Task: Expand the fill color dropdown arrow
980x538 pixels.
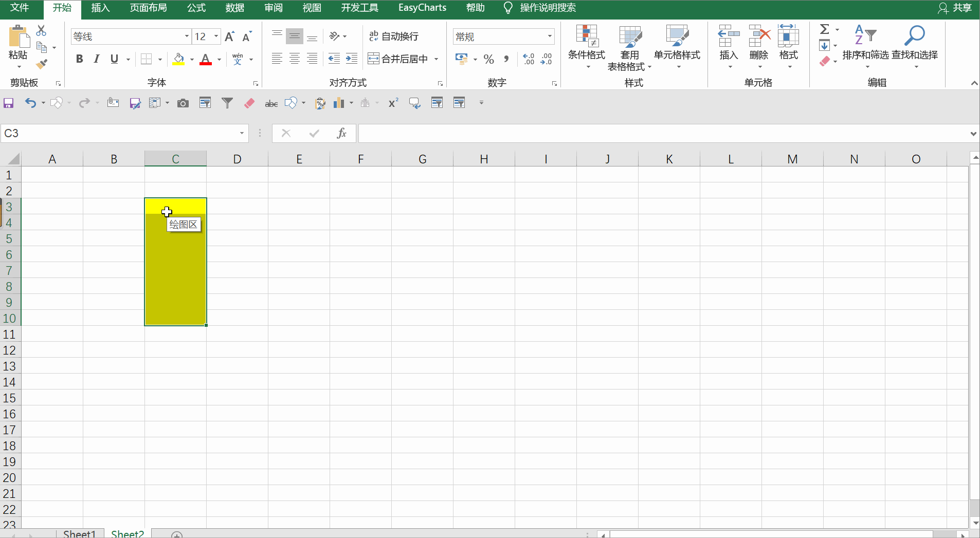Action: [192, 60]
